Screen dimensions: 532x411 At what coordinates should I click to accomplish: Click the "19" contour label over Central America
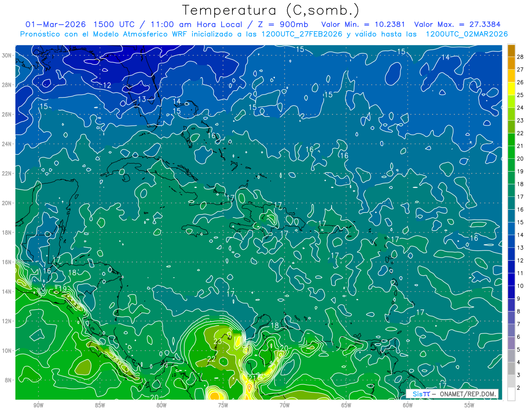click(63, 289)
